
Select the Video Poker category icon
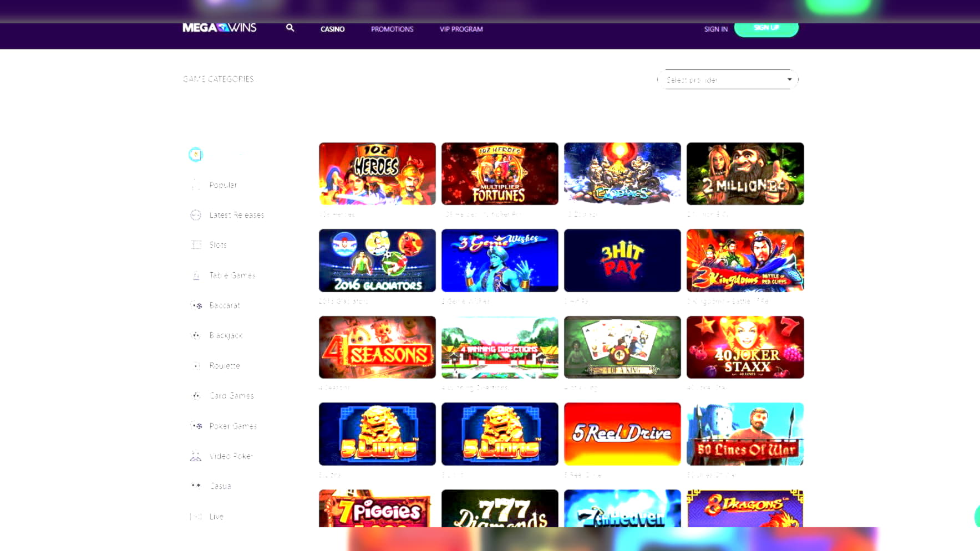(195, 456)
